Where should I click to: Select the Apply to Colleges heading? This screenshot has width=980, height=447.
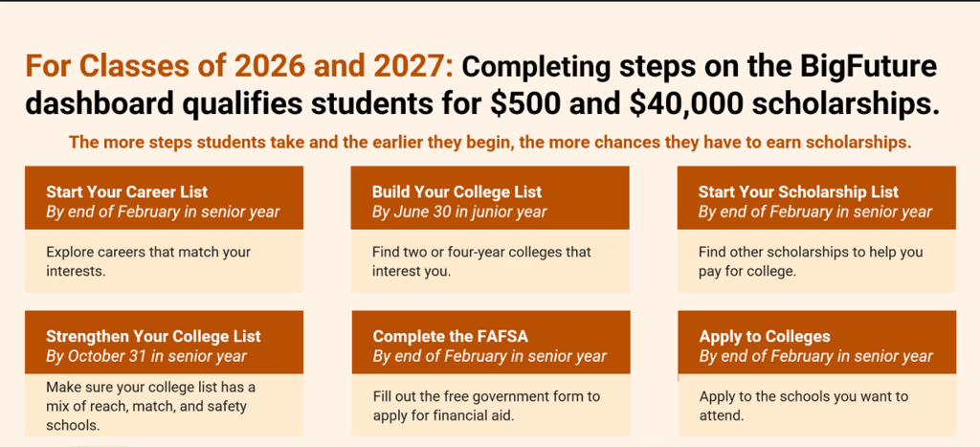tap(765, 337)
